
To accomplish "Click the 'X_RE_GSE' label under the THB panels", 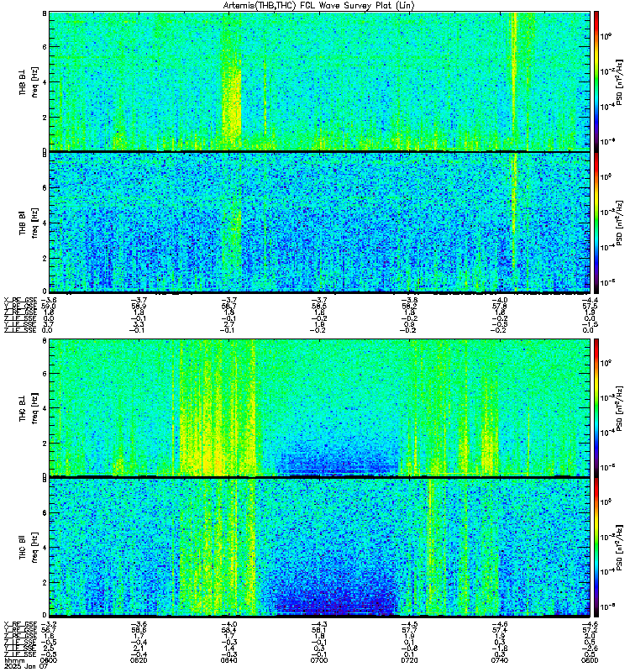I will pyautogui.click(x=20, y=300).
